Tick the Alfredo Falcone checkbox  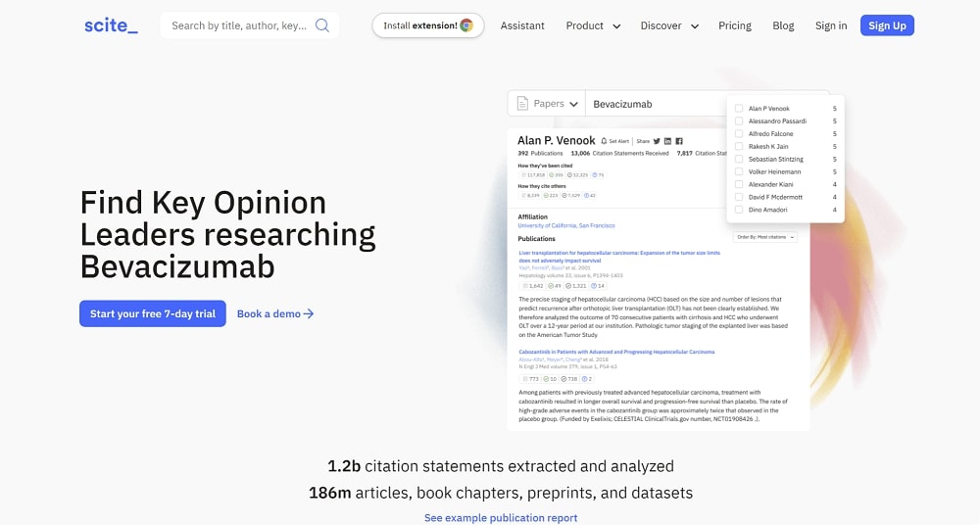pyautogui.click(x=739, y=134)
